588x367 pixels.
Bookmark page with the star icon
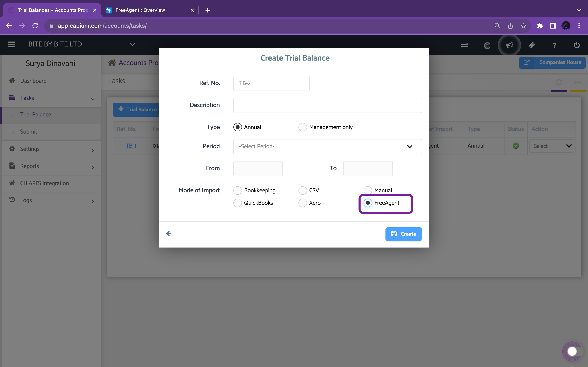click(523, 26)
